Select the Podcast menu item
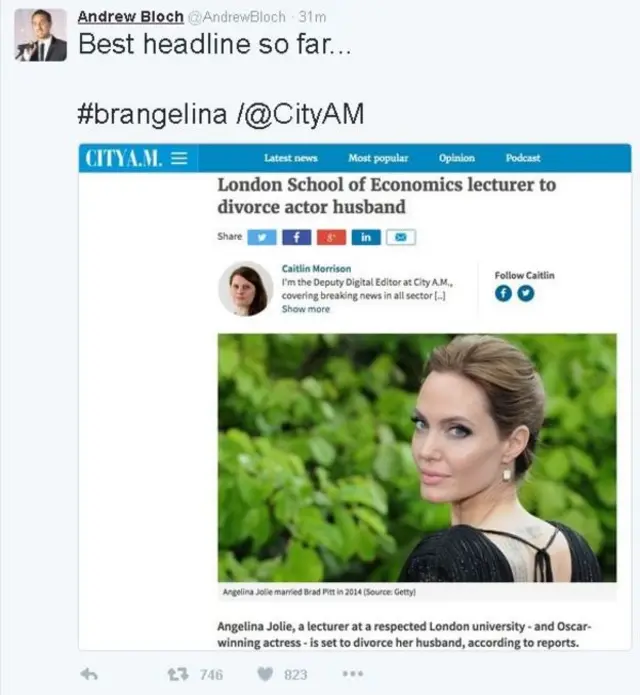Image resolution: width=640 pixels, height=695 pixels. 523,158
